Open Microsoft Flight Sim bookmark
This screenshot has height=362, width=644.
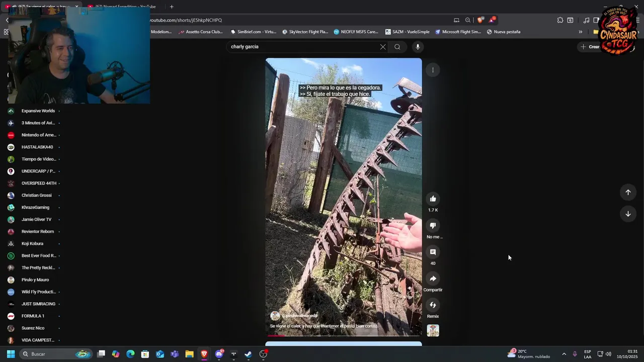pyautogui.click(x=458, y=32)
